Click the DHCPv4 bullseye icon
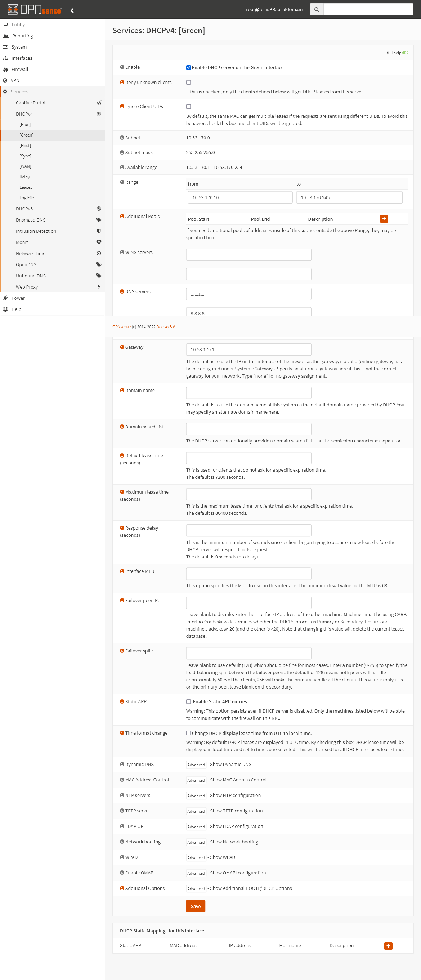421x980 pixels. click(99, 114)
